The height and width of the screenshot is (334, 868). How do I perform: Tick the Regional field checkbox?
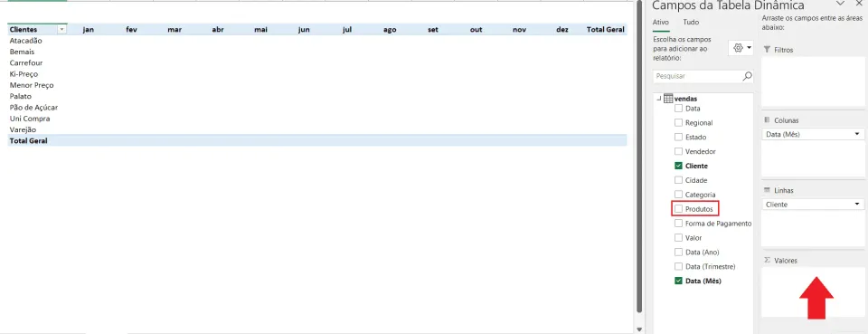(x=679, y=122)
